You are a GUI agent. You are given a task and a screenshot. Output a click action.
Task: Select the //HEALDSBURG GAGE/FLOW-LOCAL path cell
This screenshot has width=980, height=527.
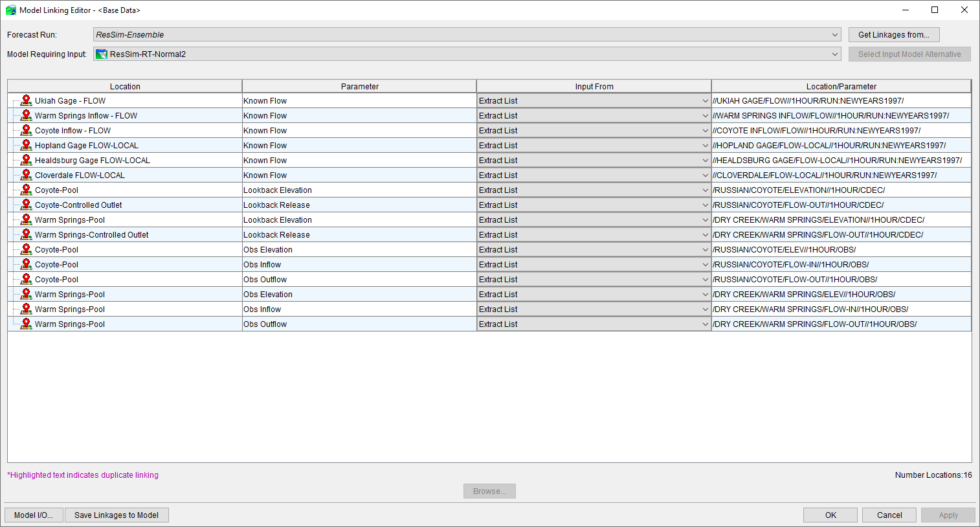point(841,160)
